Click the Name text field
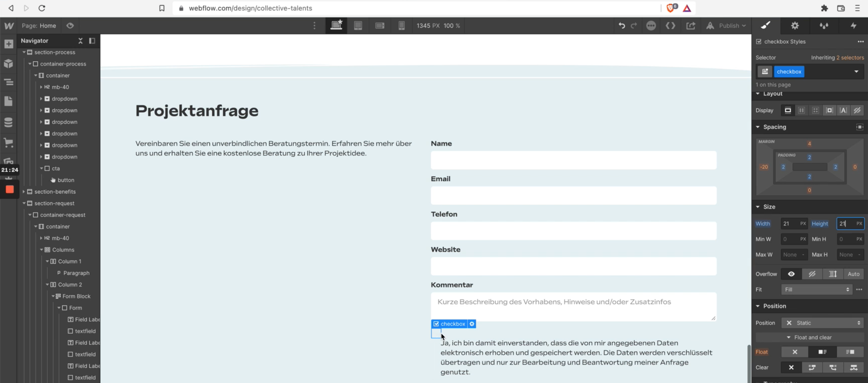 [x=574, y=160]
